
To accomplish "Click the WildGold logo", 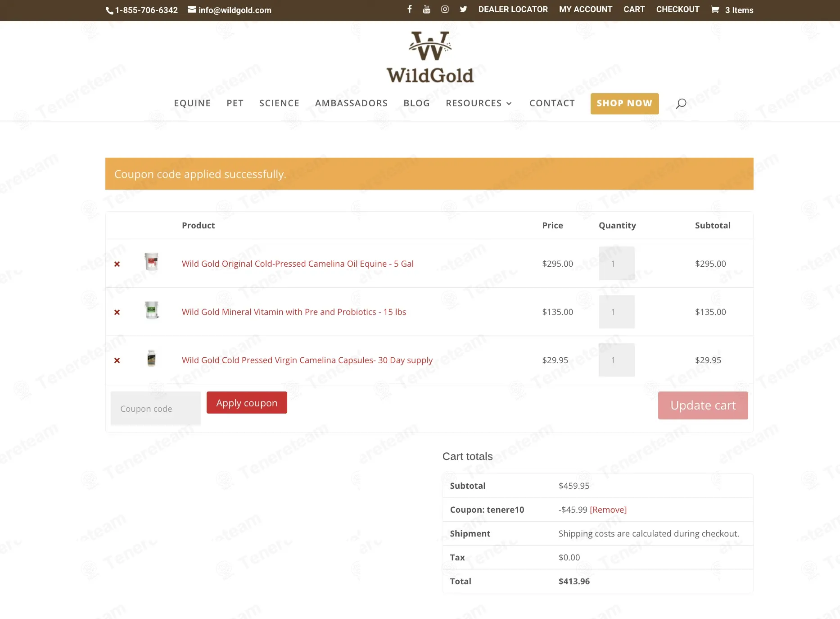I will click(430, 57).
